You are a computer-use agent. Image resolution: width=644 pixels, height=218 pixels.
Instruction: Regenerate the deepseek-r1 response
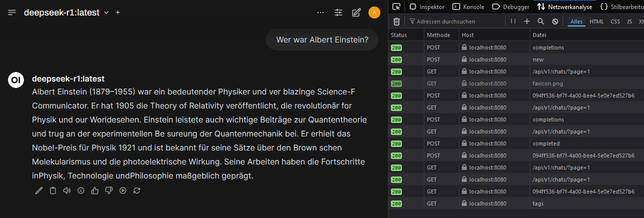coord(137,190)
